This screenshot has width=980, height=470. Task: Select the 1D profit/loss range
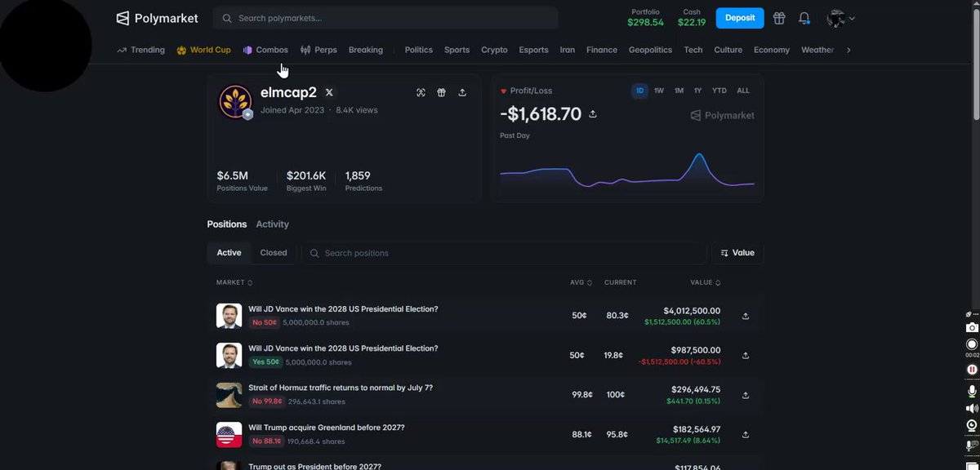coord(638,91)
